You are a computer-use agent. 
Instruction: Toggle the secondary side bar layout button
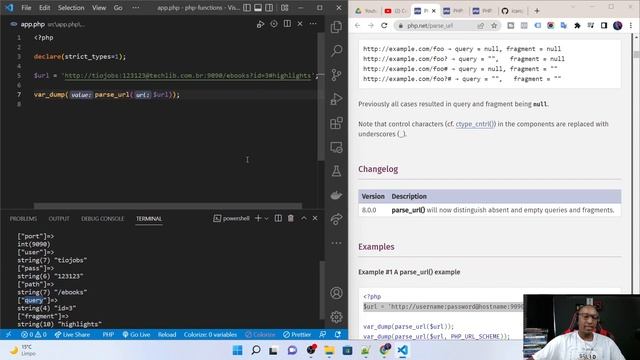[x=269, y=8]
